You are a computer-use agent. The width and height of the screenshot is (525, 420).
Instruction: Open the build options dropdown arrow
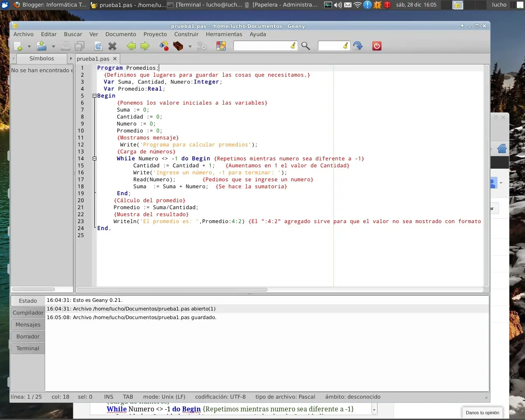coord(190,46)
